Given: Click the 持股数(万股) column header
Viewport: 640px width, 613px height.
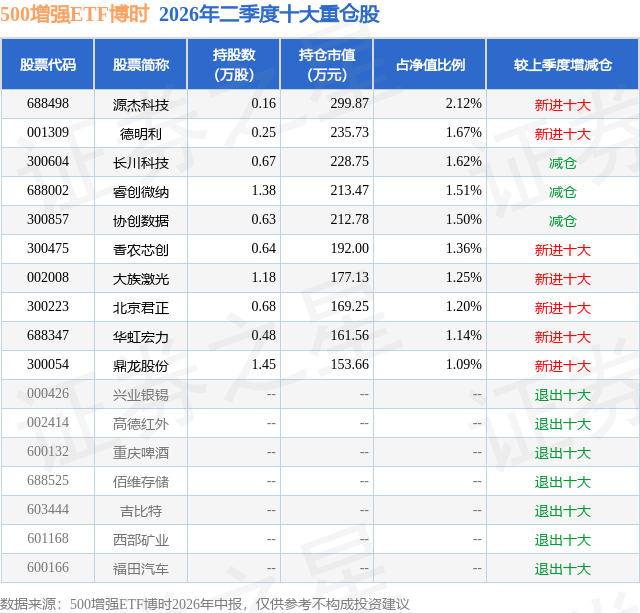Looking at the screenshot, I should (233, 64).
